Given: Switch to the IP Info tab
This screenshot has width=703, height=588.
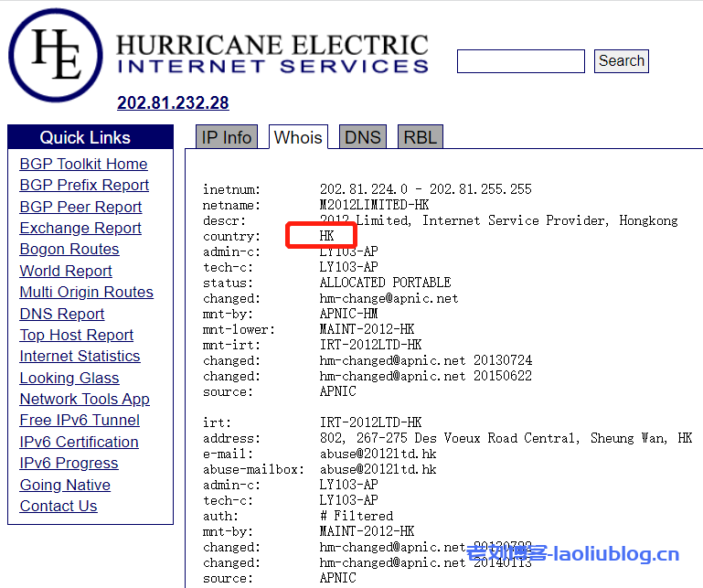Looking at the screenshot, I should 226,137.
